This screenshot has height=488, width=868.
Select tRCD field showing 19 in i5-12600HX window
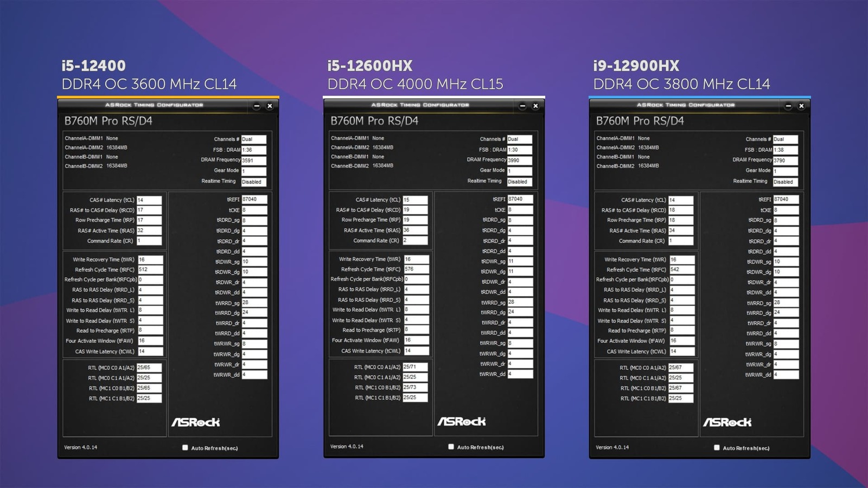(415, 209)
